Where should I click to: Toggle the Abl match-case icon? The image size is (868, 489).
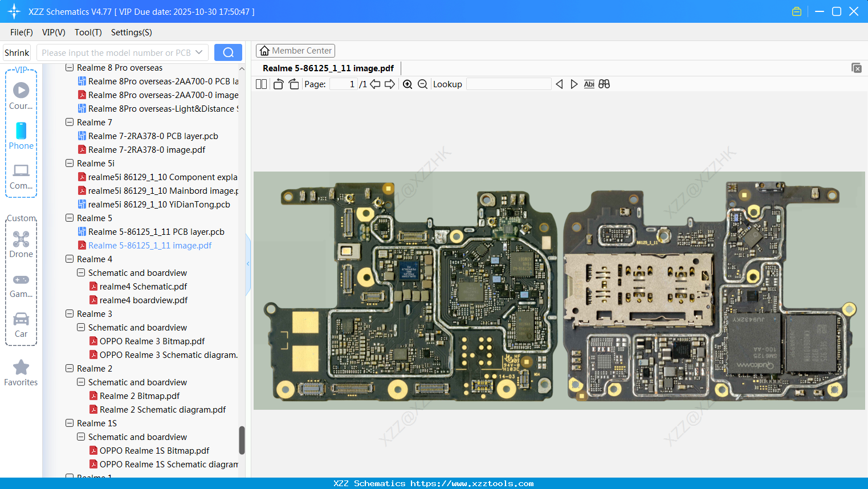pyautogui.click(x=589, y=84)
